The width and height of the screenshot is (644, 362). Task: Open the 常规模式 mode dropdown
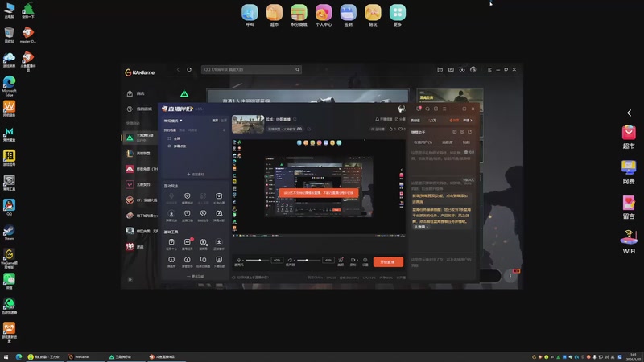tap(173, 121)
